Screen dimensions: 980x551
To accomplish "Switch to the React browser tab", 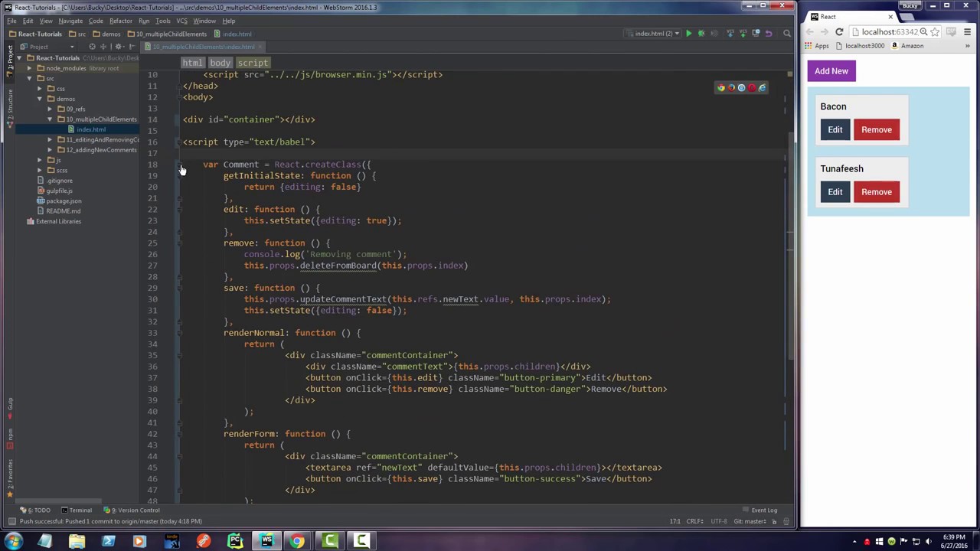I will pos(851,16).
